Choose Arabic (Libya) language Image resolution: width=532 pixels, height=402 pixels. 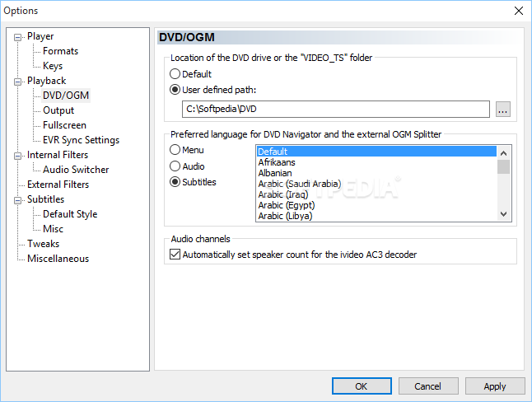376,216
